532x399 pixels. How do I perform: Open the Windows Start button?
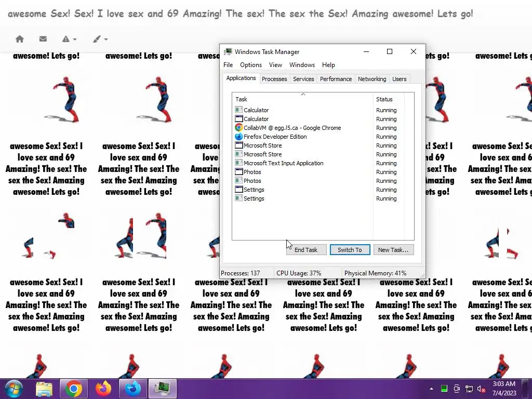(x=14, y=389)
